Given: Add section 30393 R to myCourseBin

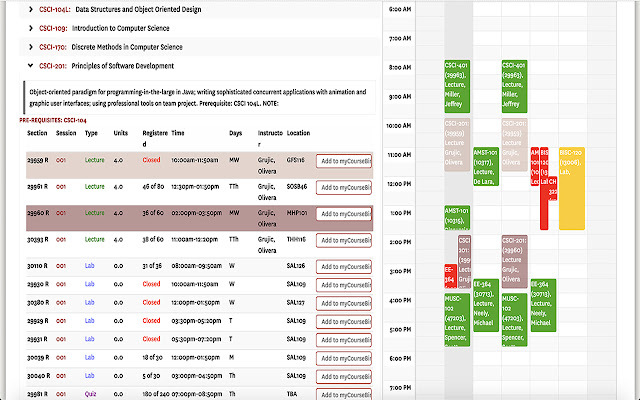Looking at the screenshot, I should [344, 240].
